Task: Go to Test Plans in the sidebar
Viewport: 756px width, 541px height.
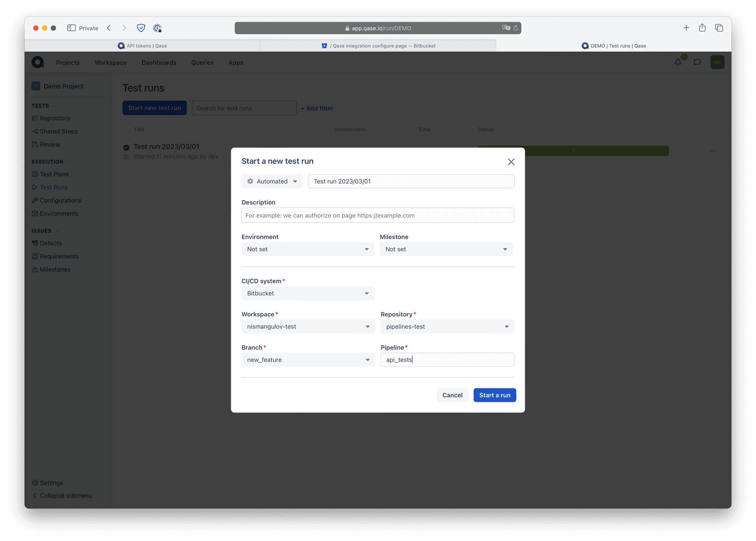Action: pyautogui.click(x=50, y=174)
